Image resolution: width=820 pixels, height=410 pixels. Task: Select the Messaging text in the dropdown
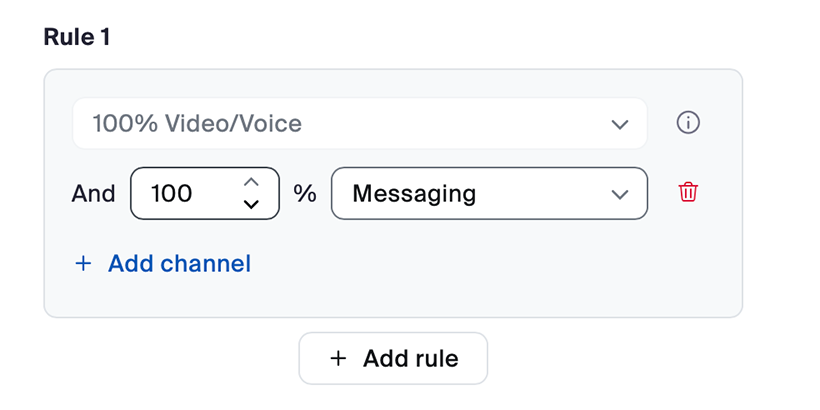(414, 193)
